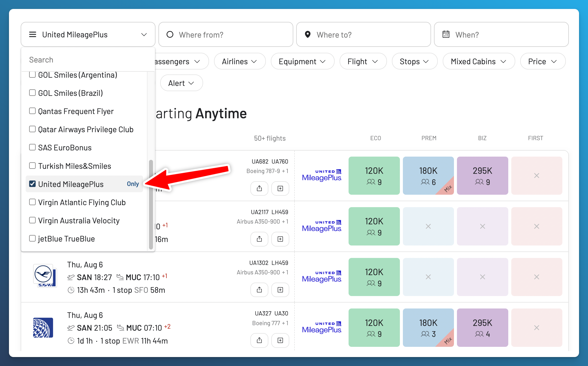The height and width of the screenshot is (366, 588).
Task: Click the Where from origin field
Action: click(226, 35)
